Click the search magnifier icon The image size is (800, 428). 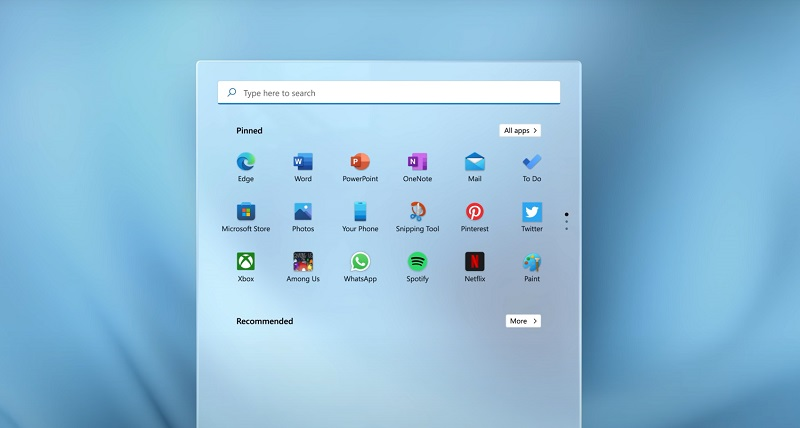tap(232, 92)
